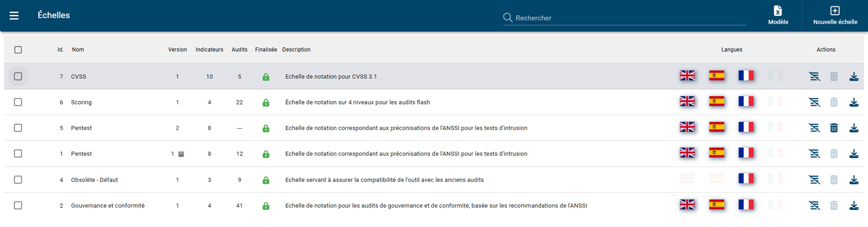The height and width of the screenshot is (227, 868).
Task: Click the archive icon beside Pentest version 1
Action: [181, 154]
